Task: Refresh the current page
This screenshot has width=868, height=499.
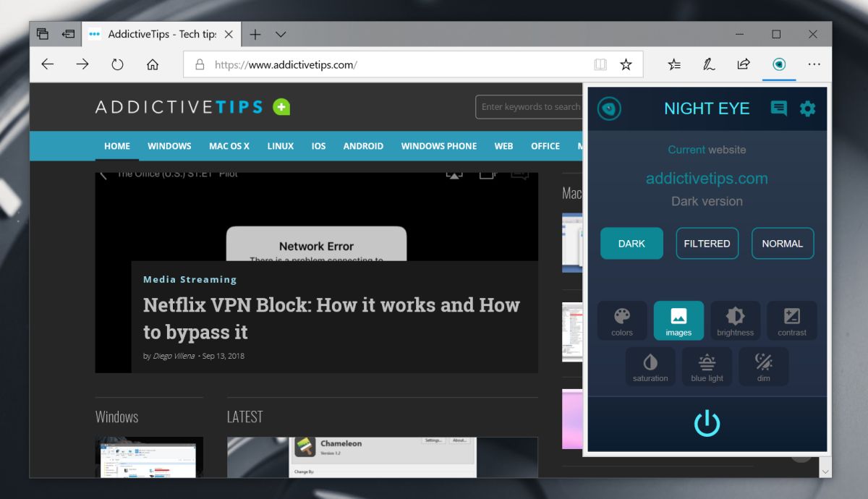Action: (x=117, y=64)
